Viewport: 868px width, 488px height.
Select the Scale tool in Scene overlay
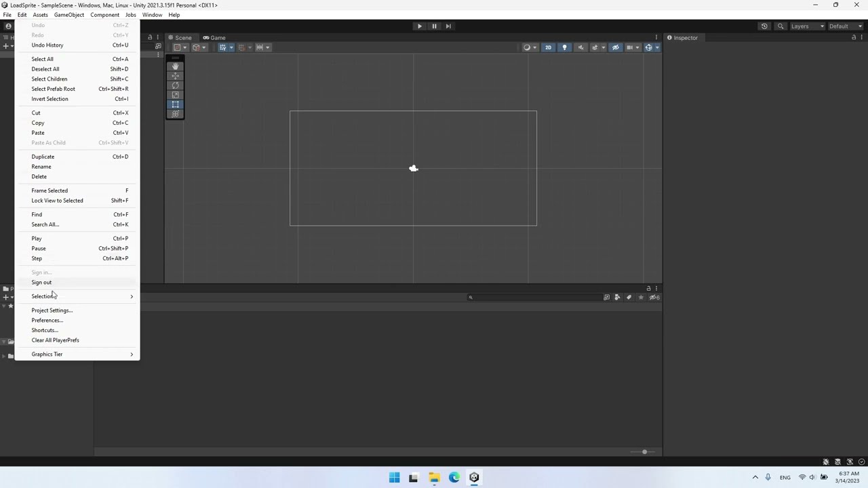175,95
